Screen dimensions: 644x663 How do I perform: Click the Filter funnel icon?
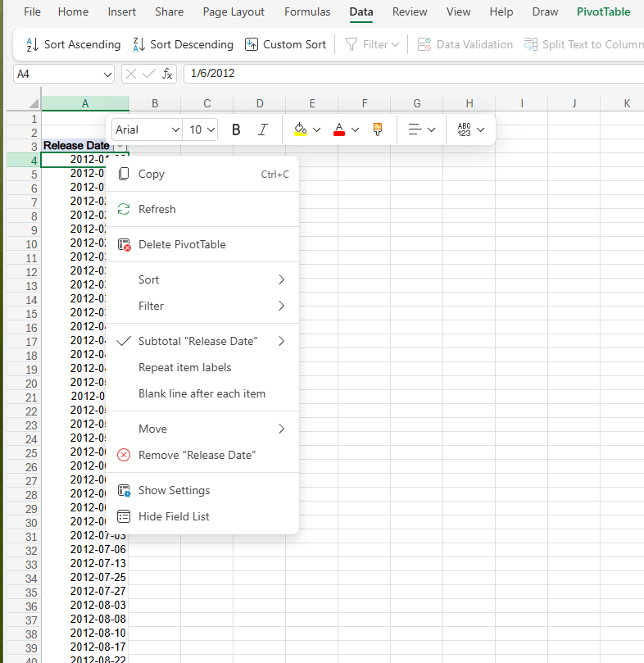pyautogui.click(x=351, y=44)
